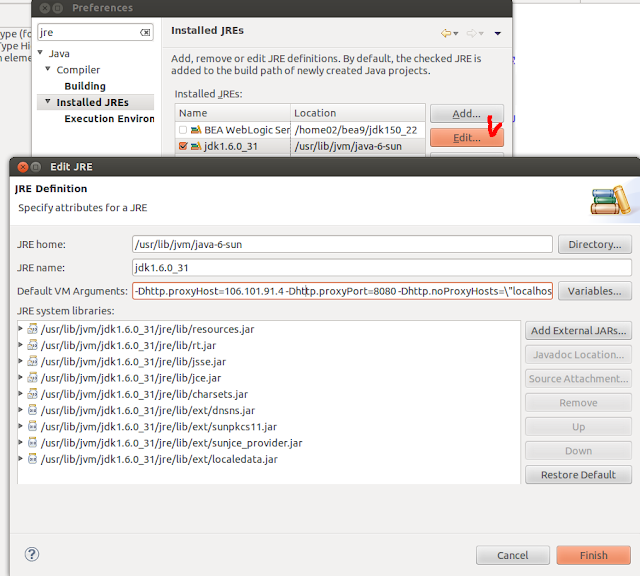
Task: Click the charsets.jar jar icon
Action: 33,394
